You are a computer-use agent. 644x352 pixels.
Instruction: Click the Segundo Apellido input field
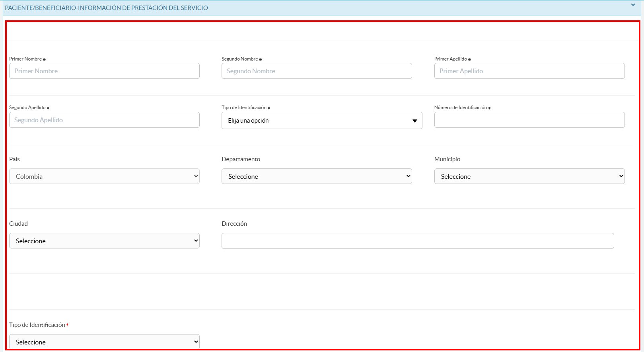pos(104,120)
